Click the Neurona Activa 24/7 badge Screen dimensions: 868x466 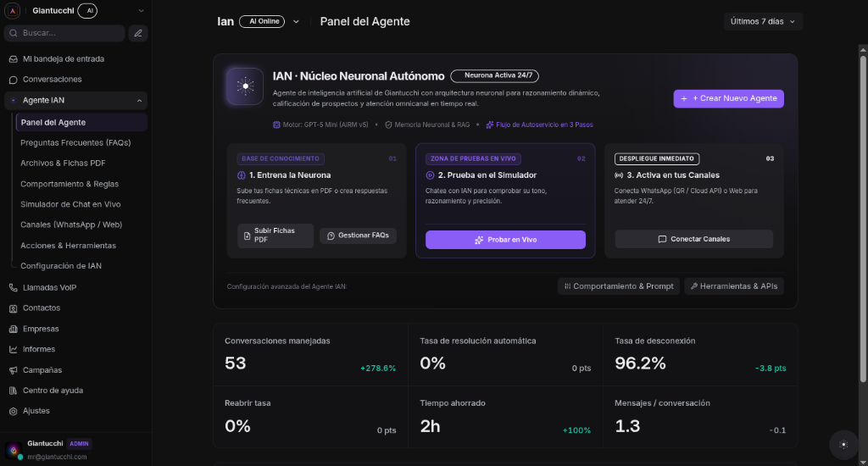tap(494, 75)
